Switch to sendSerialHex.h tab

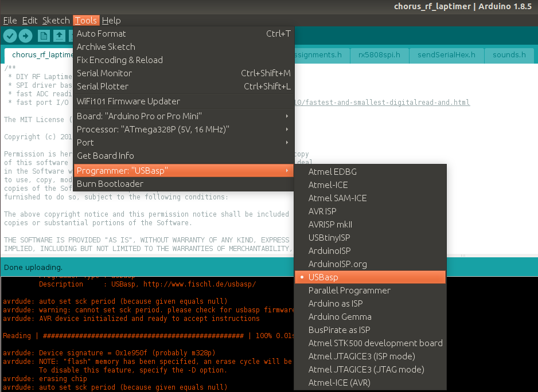coord(446,55)
